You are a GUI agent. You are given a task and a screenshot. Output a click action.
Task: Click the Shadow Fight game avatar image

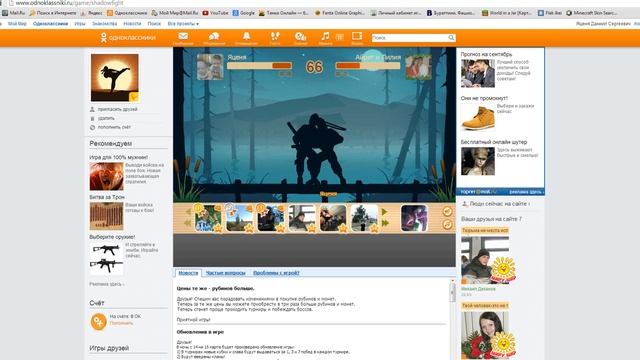tap(115, 78)
